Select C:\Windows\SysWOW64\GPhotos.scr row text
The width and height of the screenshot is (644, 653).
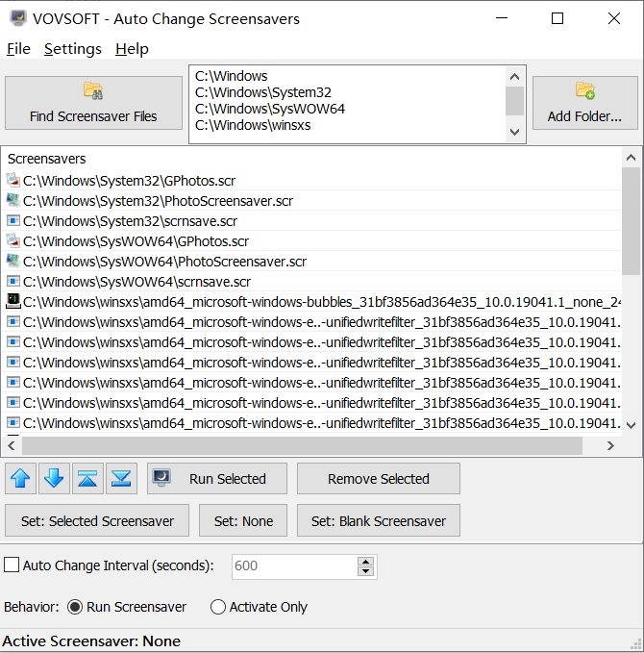(136, 241)
